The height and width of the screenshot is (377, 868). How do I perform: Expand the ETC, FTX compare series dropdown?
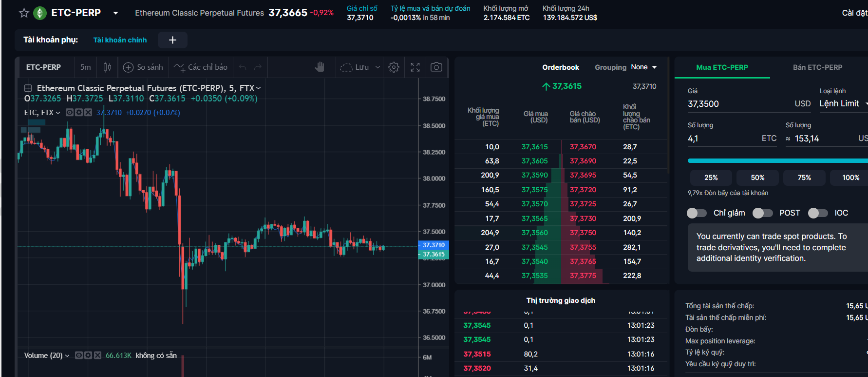point(58,113)
